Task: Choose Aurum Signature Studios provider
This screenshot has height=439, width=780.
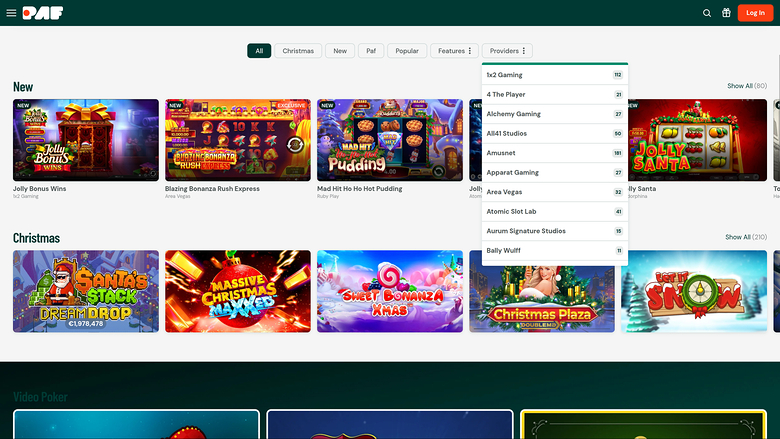Action: tap(555, 231)
